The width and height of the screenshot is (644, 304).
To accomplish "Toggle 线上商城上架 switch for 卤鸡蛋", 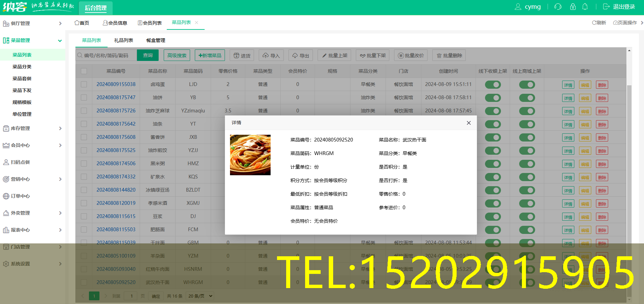I will (527, 85).
